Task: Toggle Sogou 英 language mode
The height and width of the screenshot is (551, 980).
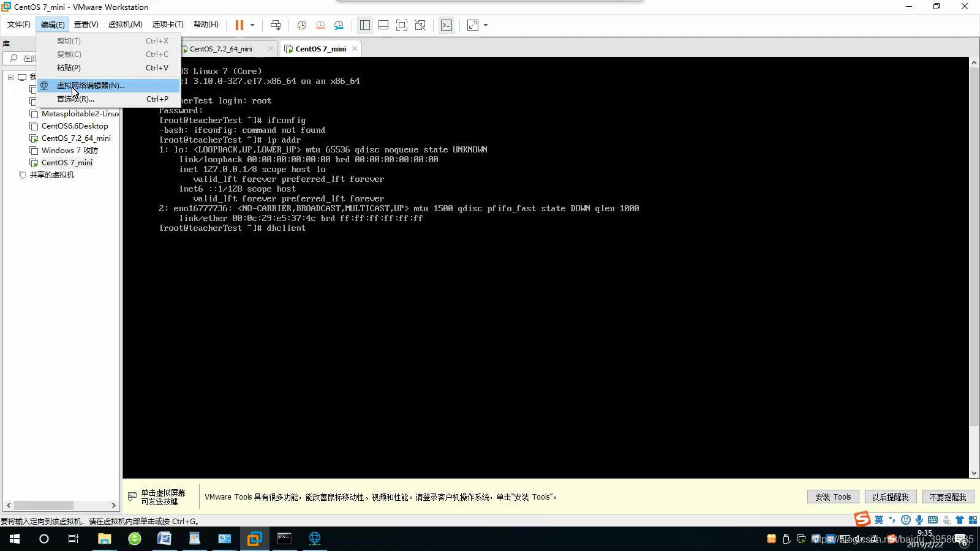Action: click(x=879, y=520)
